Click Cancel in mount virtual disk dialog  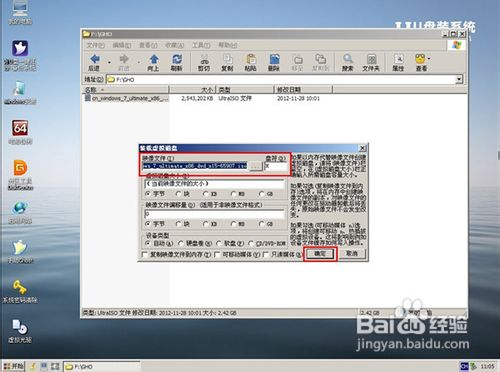[x=352, y=254]
